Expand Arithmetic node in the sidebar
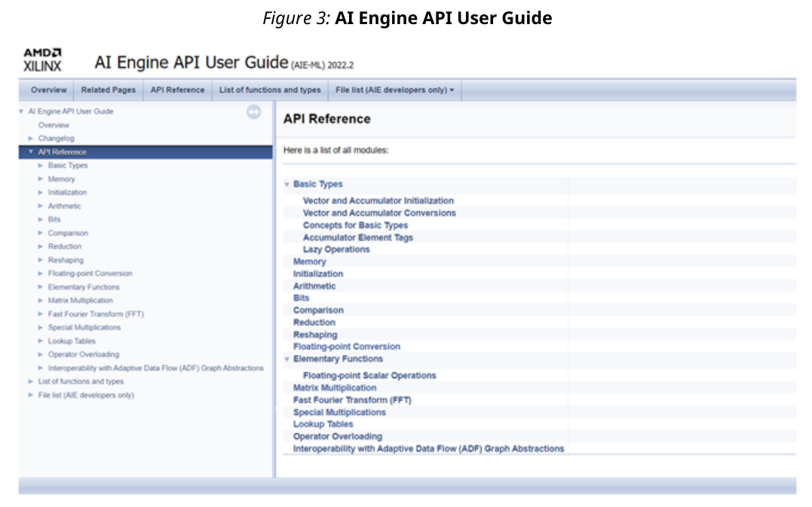The image size is (812, 507). pos(41,206)
